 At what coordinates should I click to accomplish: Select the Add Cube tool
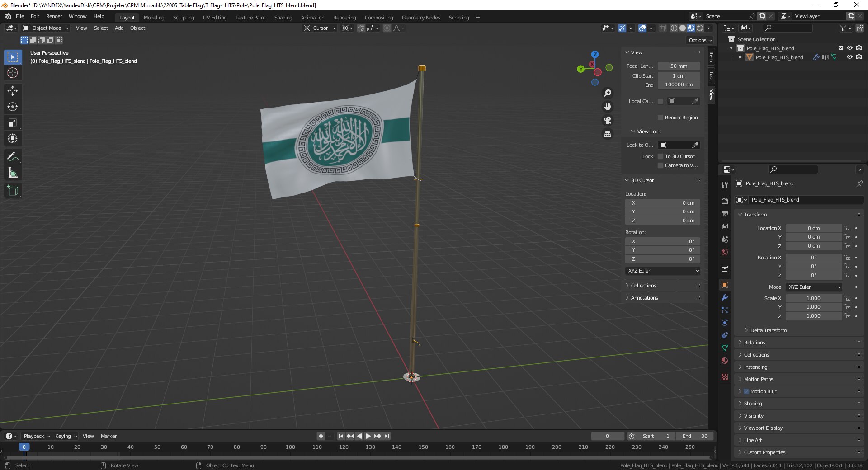click(13, 191)
